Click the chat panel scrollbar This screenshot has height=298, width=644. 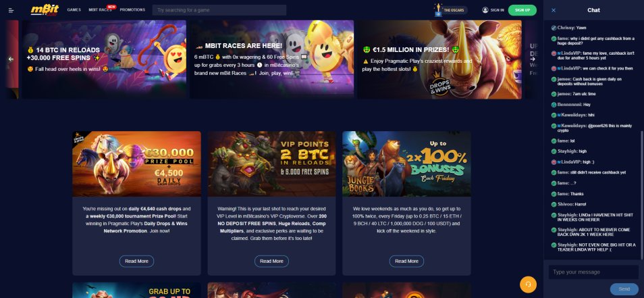pos(641,195)
